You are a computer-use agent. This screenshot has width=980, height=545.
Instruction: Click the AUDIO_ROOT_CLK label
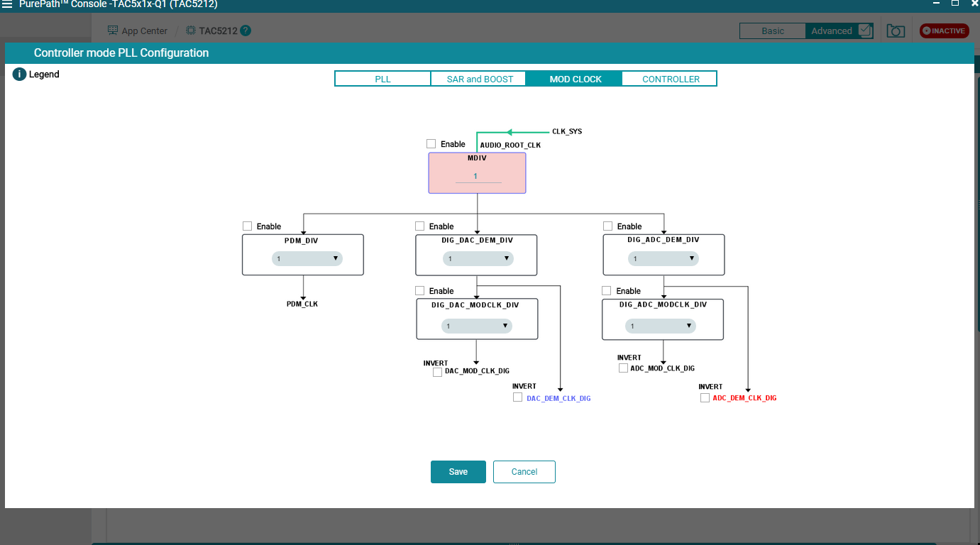(510, 145)
